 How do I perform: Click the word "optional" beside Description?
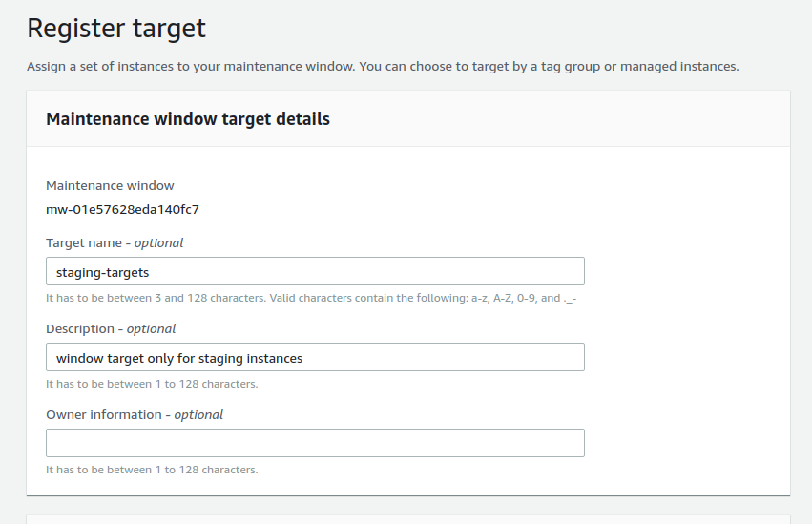coord(152,329)
